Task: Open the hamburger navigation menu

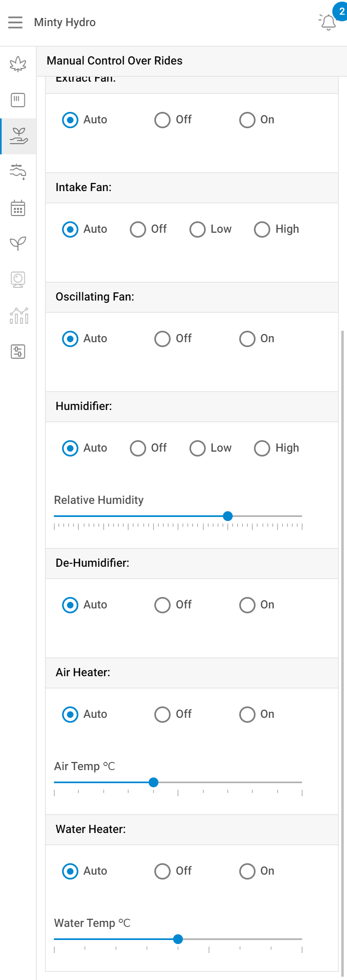Action: click(16, 22)
